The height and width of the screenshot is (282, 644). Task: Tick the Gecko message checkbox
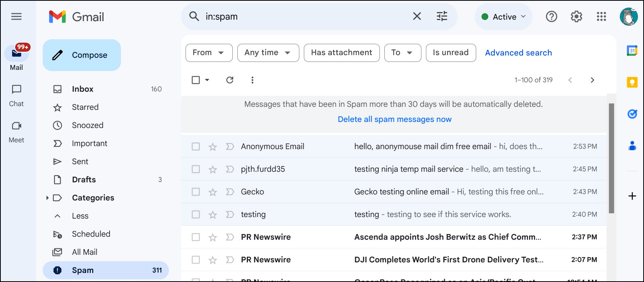[196, 192]
